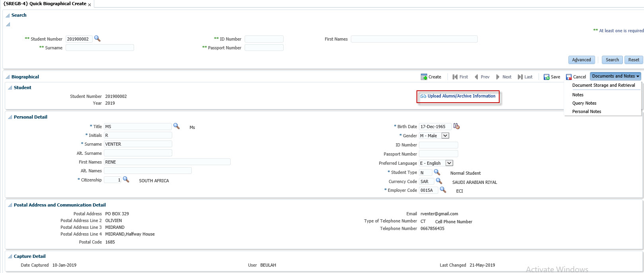The height and width of the screenshot is (273, 644).
Task: Click the Student Number search magnifier icon
Action: (97, 39)
